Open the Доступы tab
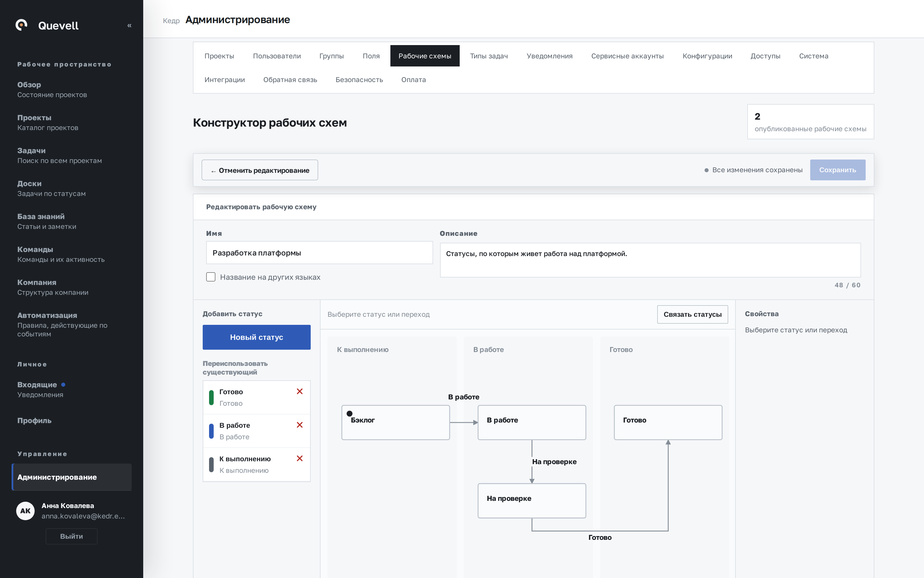The width and height of the screenshot is (924, 578). point(765,56)
